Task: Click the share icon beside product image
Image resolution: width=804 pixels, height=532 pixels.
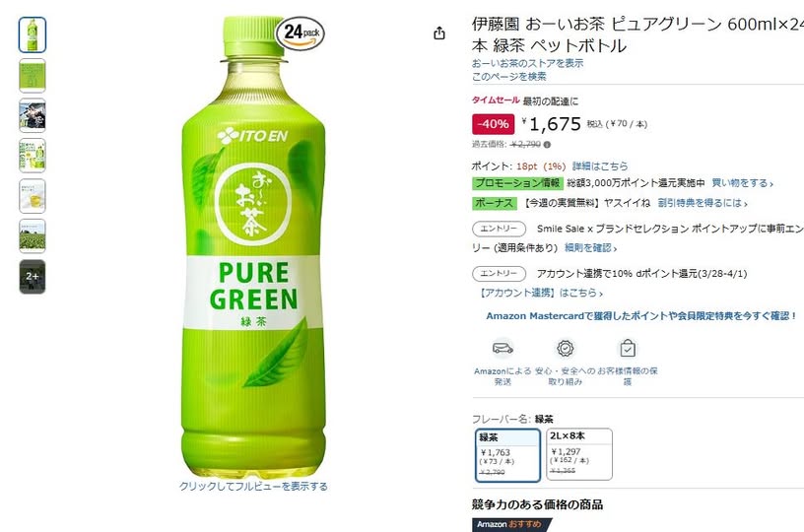Action: coord(438,33)
